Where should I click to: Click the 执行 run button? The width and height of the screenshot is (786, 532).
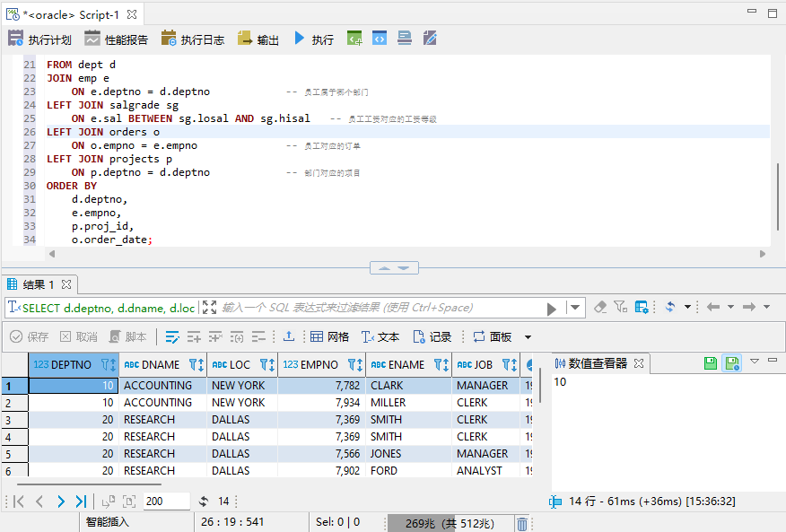[313, 39]
